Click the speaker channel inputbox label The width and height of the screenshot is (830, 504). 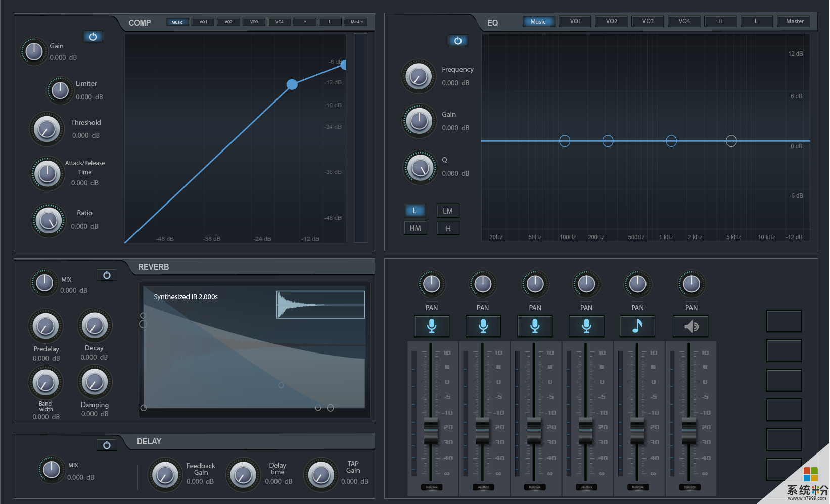coord(689,487)
